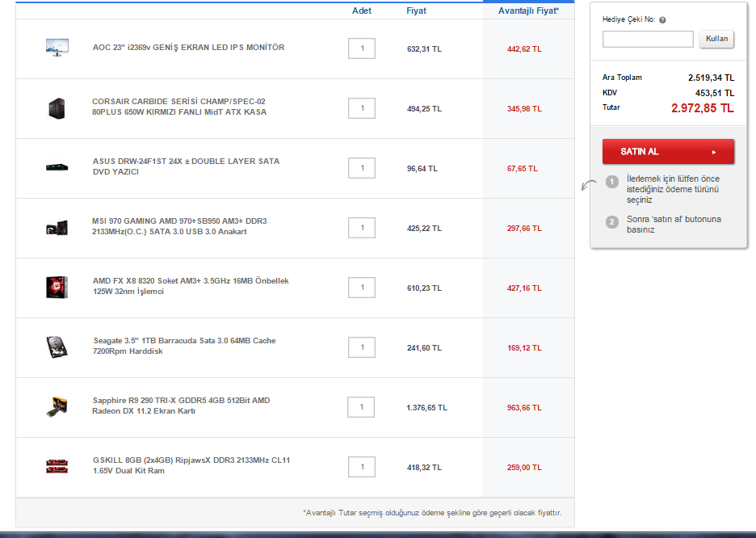This screenshot has height=538, width=756.
Task: Open the MSI 970 GAMING Anakart link
Action: [x=179, y=226]
